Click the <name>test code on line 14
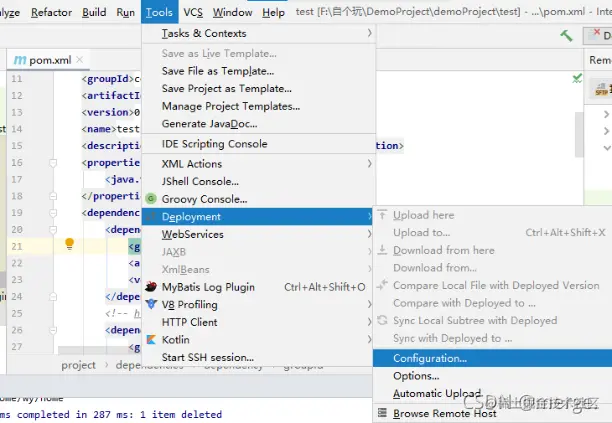The height and width of the screenshot is (423, 612). [110, 129]
